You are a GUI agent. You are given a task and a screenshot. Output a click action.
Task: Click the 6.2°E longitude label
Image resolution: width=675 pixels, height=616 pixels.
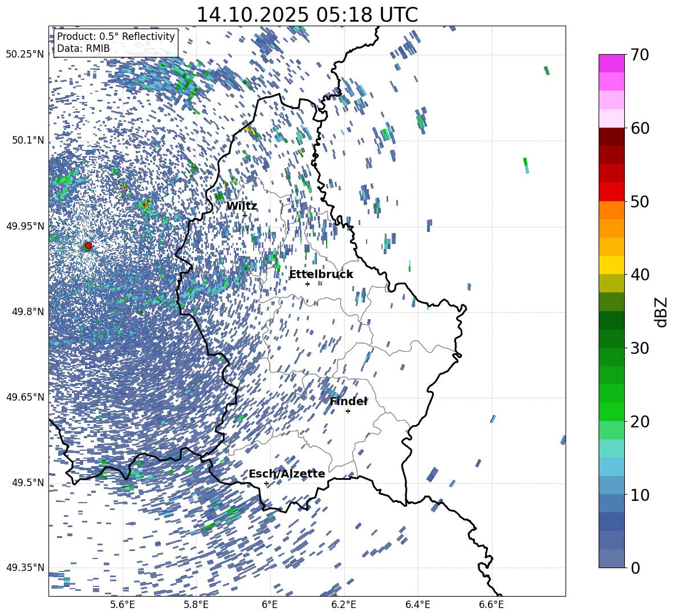pos(344,605)
